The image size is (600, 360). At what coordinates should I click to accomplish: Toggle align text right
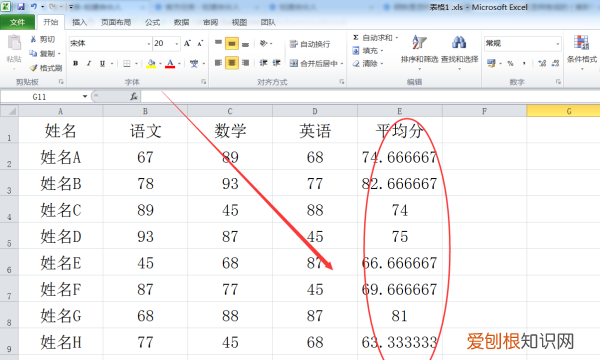(x=245, y=63)
